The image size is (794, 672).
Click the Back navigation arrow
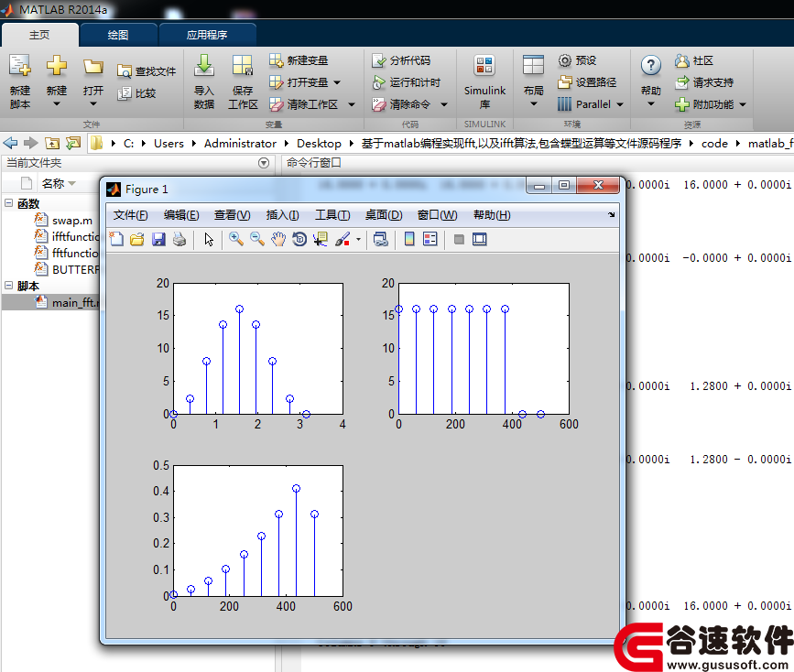coord(10,144)
